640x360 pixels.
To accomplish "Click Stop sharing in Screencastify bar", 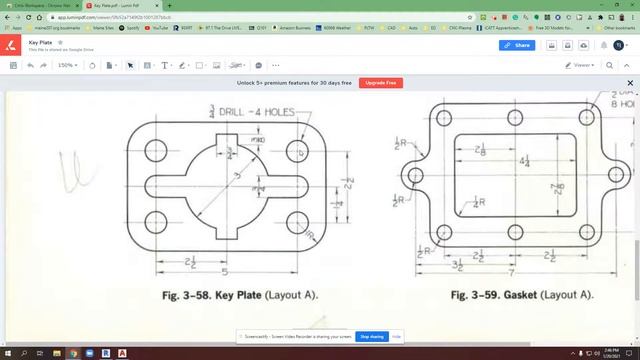I will click(x=372, y=337).
